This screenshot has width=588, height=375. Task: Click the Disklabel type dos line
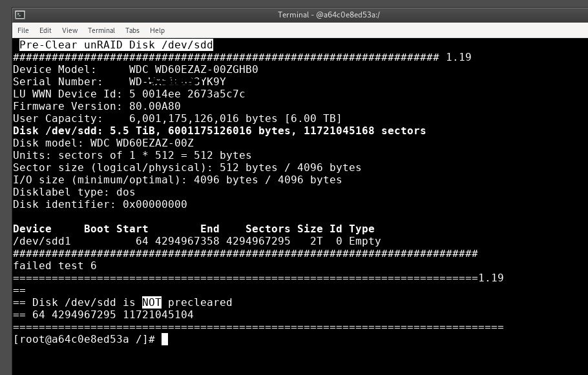click(x=74, y=192)
